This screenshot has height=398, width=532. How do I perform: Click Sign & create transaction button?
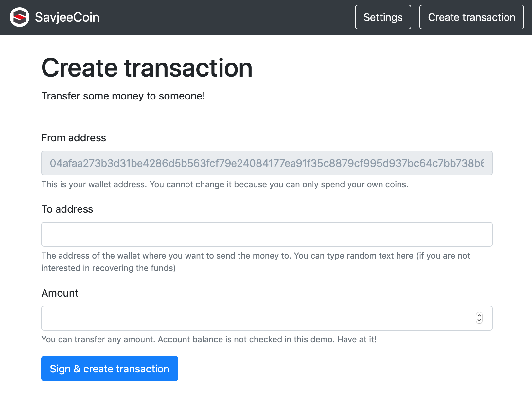pyautogui.click(x=110, y=369)
